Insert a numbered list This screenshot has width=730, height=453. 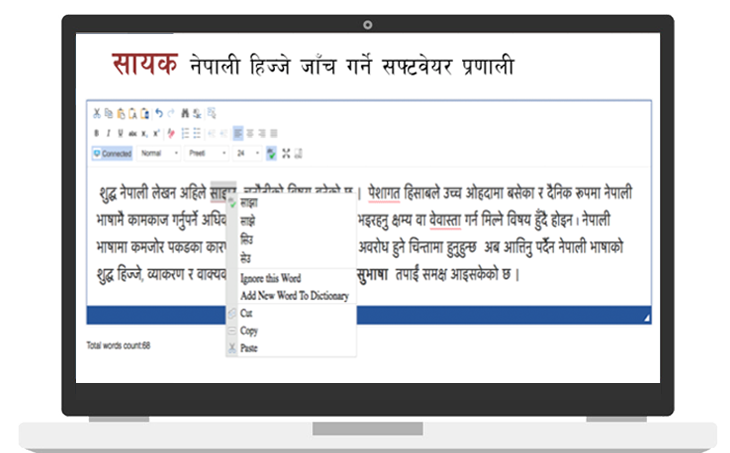[185, 133]
